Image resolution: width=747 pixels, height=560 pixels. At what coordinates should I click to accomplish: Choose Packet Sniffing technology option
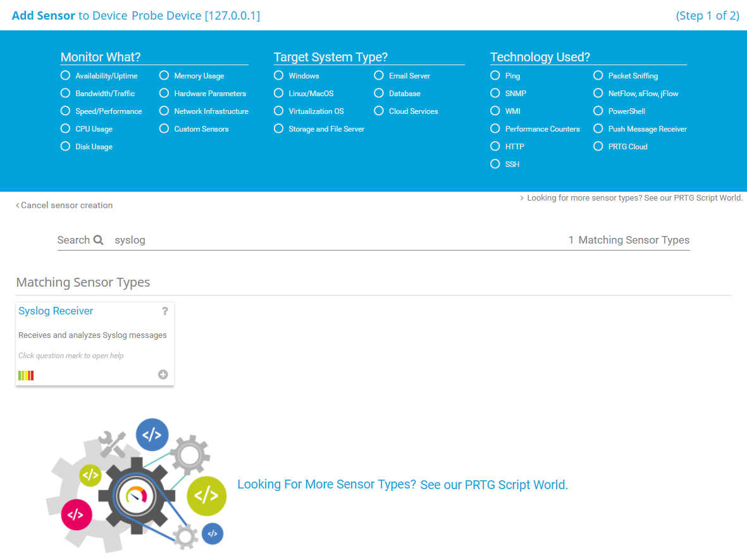point(598,75)
